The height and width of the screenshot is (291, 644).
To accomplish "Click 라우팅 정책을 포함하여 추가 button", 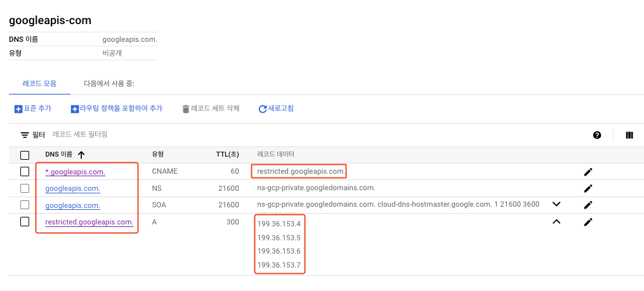I will (117, 108).
